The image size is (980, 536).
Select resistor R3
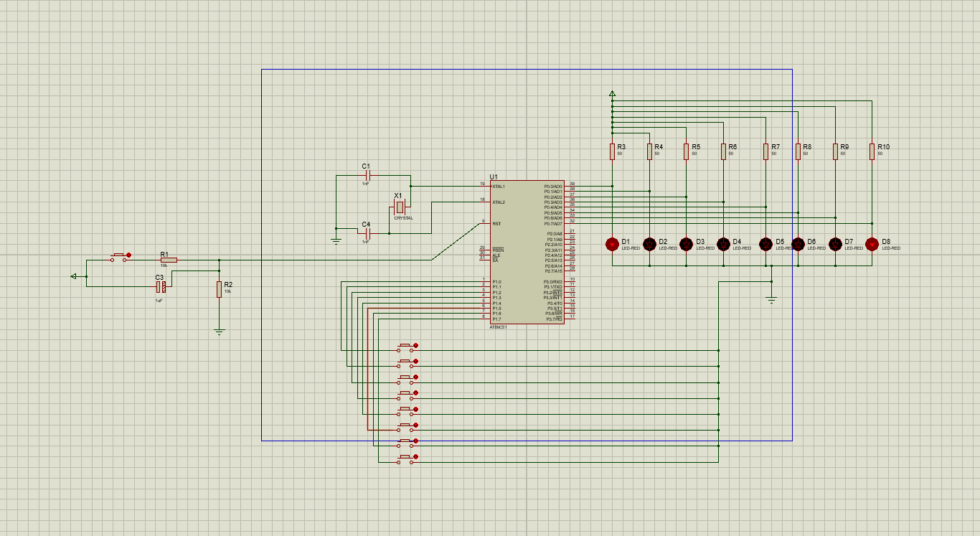(612, 151)
